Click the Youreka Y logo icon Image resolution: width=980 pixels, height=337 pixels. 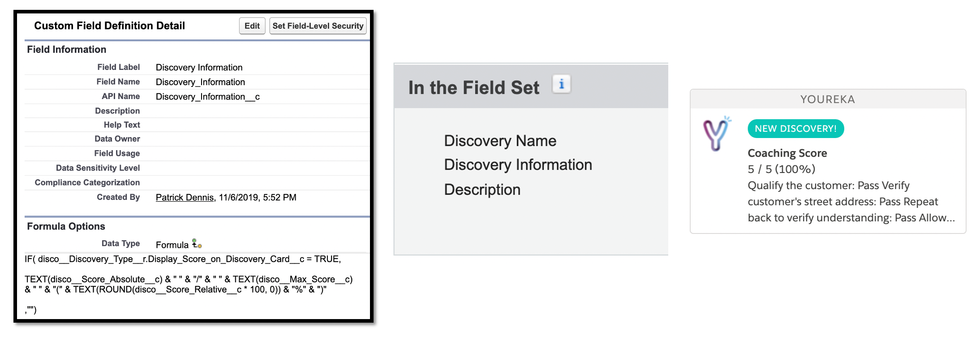click(716, 134)
